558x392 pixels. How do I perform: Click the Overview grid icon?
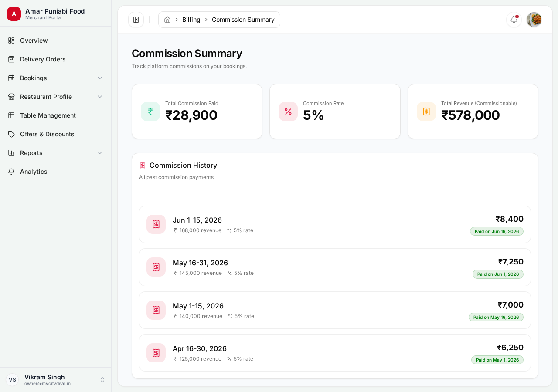(11, 41)
